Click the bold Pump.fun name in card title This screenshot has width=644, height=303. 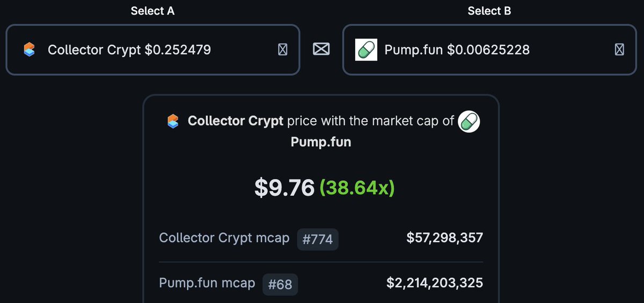321,143
